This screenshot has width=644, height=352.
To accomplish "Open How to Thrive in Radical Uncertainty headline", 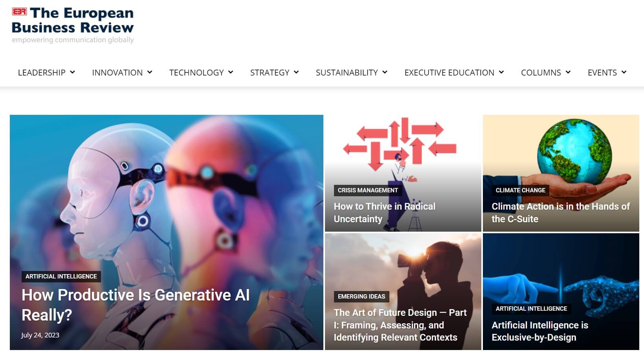I will [384, 213].
